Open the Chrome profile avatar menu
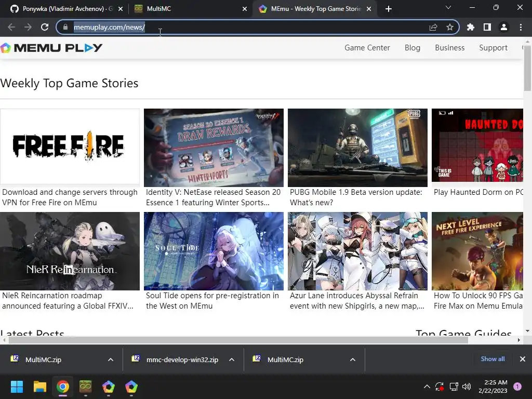Screen dimensions: 532x399 tap(504, 27)
